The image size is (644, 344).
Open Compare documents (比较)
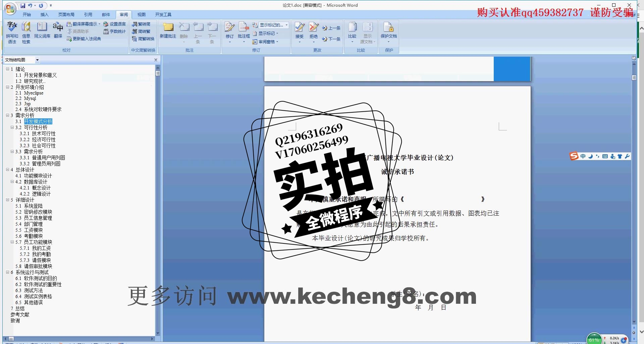(352, 33)
